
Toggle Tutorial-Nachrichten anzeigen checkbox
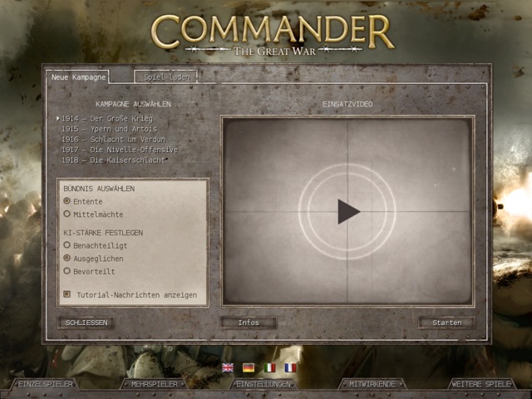(67, 294)
